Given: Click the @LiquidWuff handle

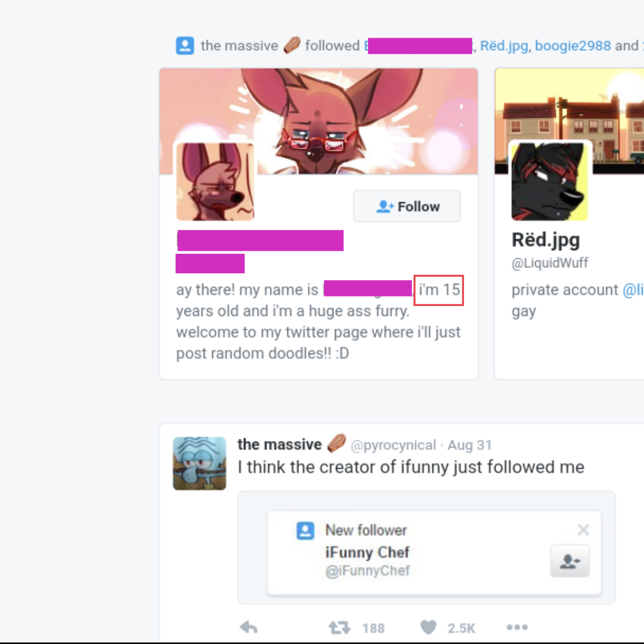Looking at the screenshot, I should [550, 263].
